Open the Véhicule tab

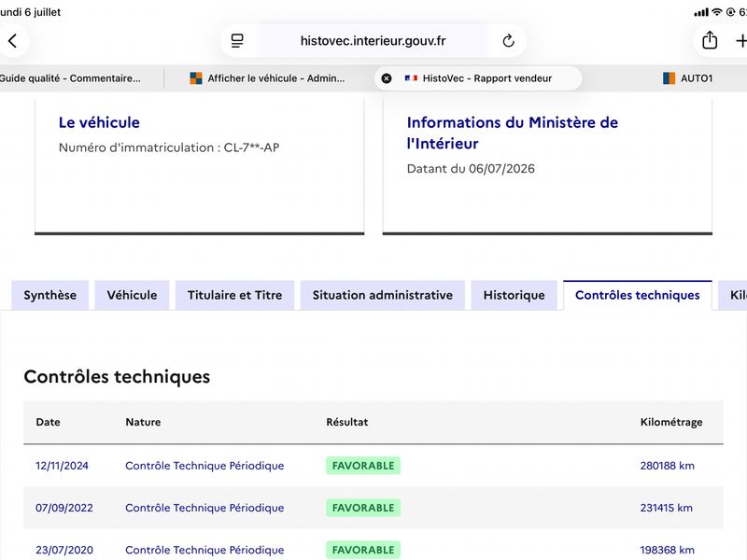tap(132, 295)
